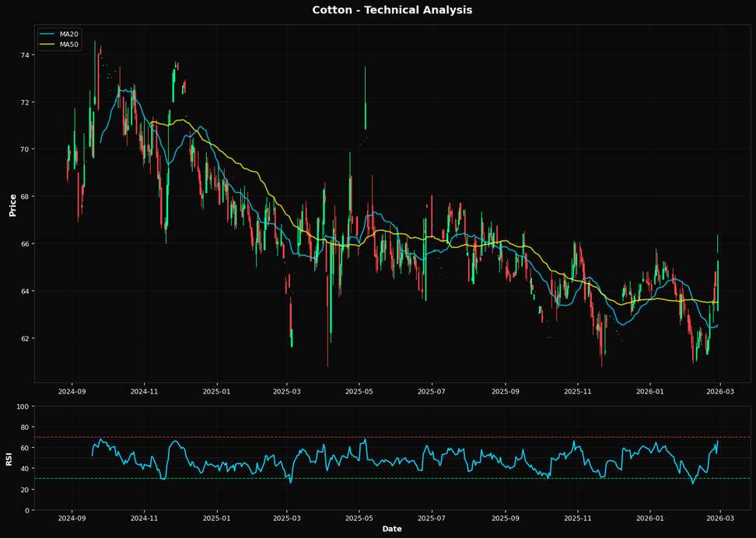Image resolution: width=756 pixels, height=538 pixels.
Task: Click 2026-03 date label under the RSI chart
Action: [720, 519]
